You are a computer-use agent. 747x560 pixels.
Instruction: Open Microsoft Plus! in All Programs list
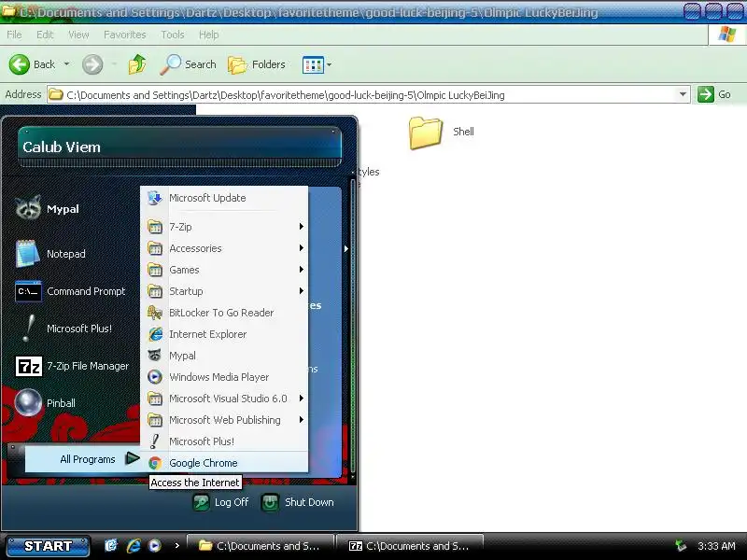click(224, 441)
